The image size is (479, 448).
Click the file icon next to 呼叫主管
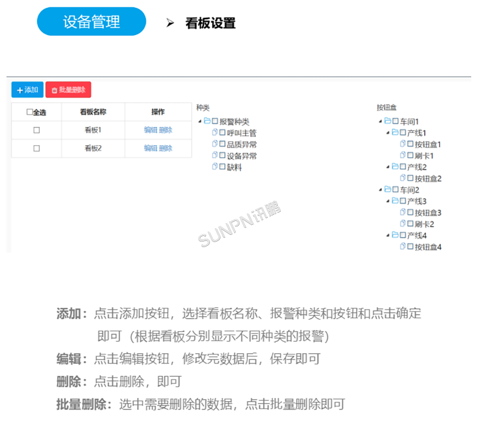[214, 133]
